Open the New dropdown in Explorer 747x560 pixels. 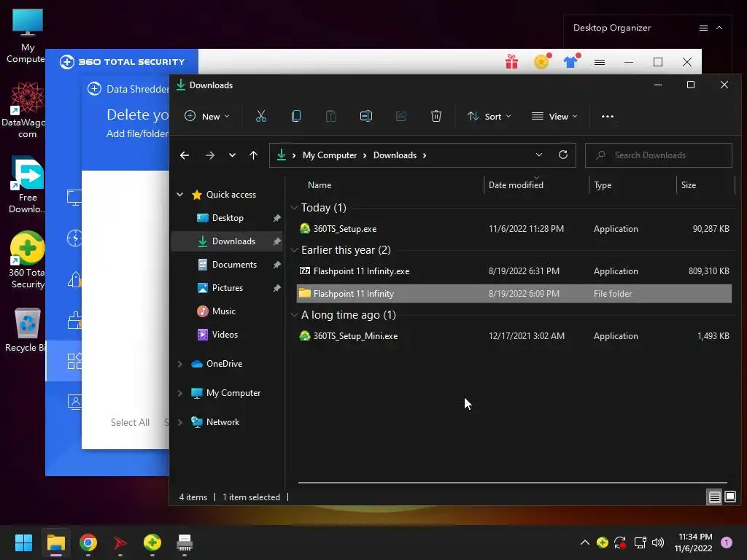coord(206,116)
